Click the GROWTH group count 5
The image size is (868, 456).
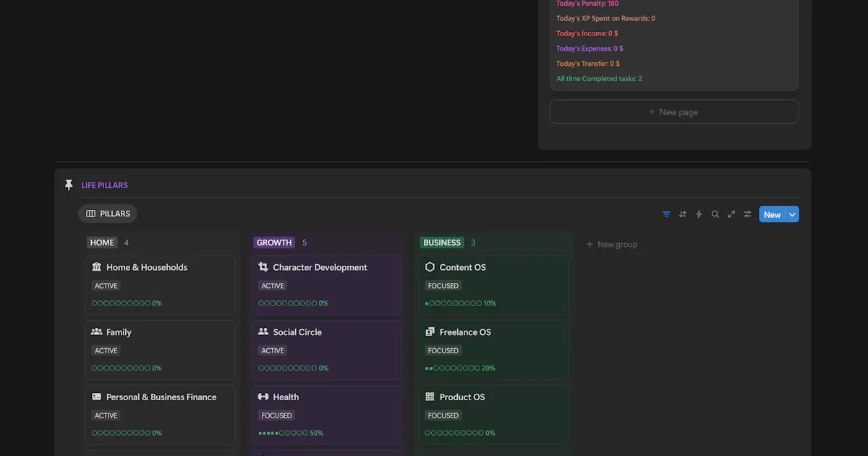click(305, 242)
